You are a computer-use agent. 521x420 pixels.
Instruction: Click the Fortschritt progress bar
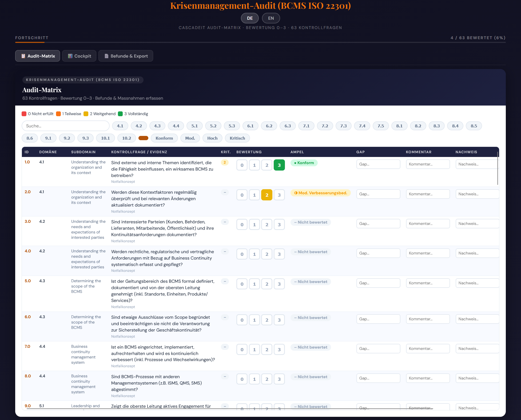(260, 42)
